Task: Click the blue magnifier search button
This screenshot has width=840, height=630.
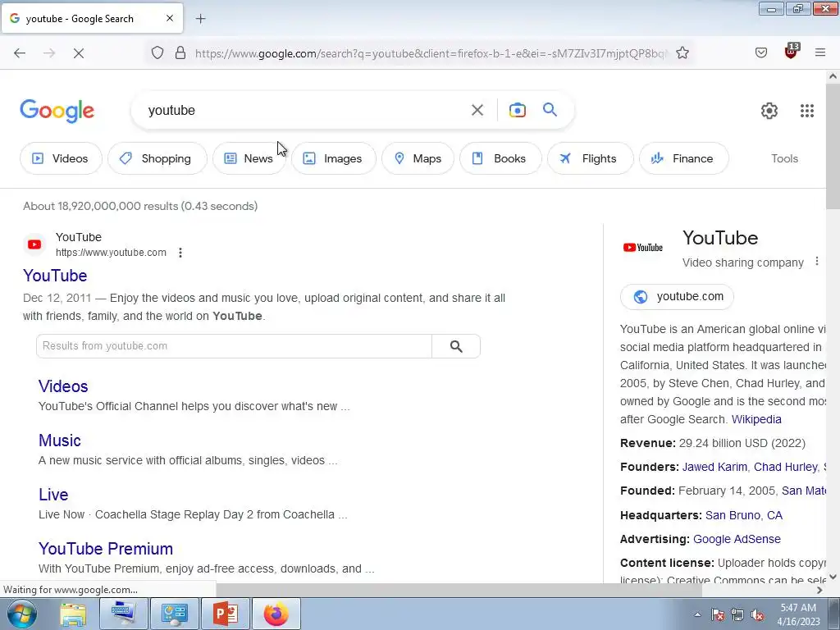Action: click(550, 110)
